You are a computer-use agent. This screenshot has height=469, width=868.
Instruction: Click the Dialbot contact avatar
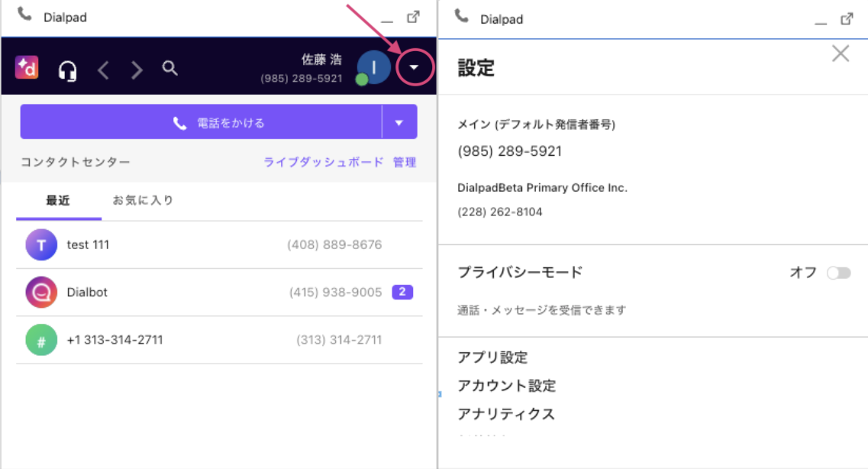pyautogui.click(x=41, y=293)
